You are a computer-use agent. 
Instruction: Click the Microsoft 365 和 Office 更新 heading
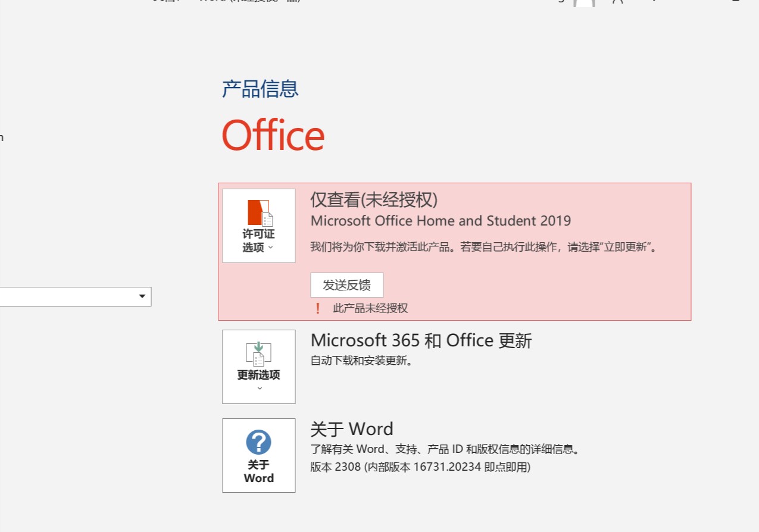421,340
